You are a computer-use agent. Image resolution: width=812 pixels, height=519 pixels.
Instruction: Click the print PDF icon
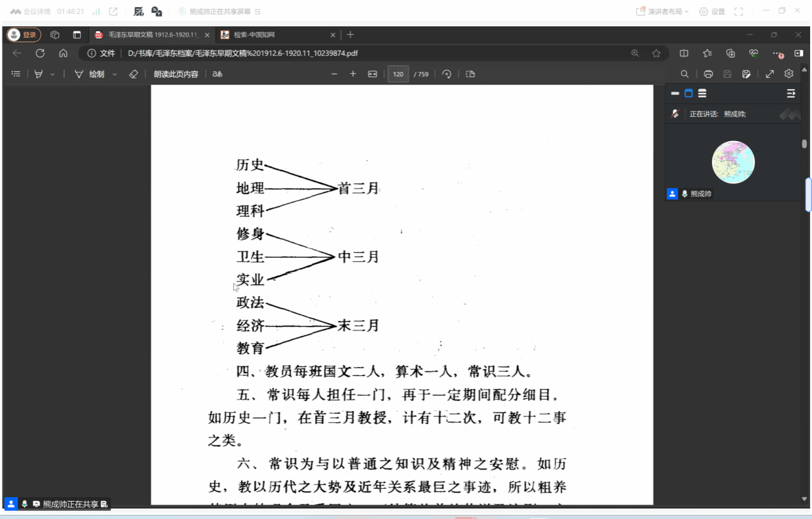[x=708, y=74]
